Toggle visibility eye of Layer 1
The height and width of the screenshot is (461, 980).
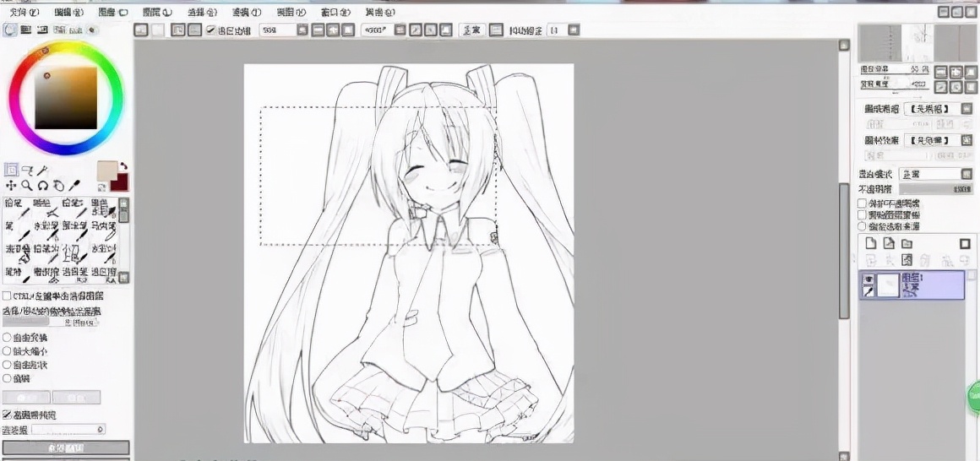point(868,279)
